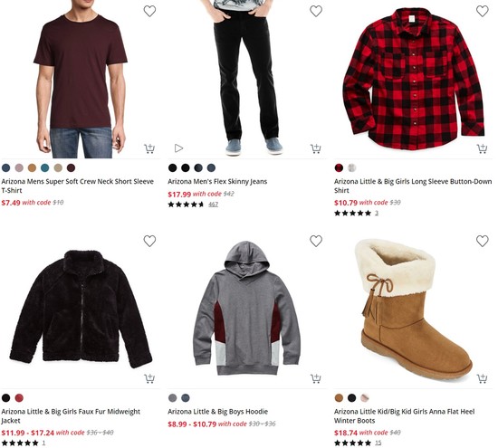Open Arizona Men's Flex Skinny Jeans link
Screen dimensions: 498x448
[x=217, y=181]
